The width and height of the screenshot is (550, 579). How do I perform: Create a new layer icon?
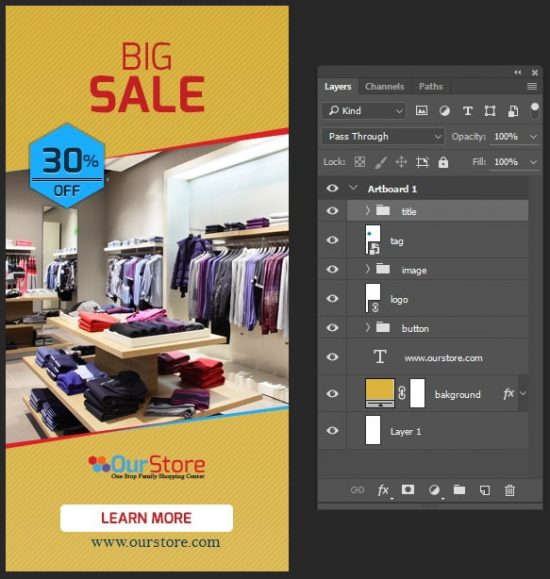(x=485, y=490)
